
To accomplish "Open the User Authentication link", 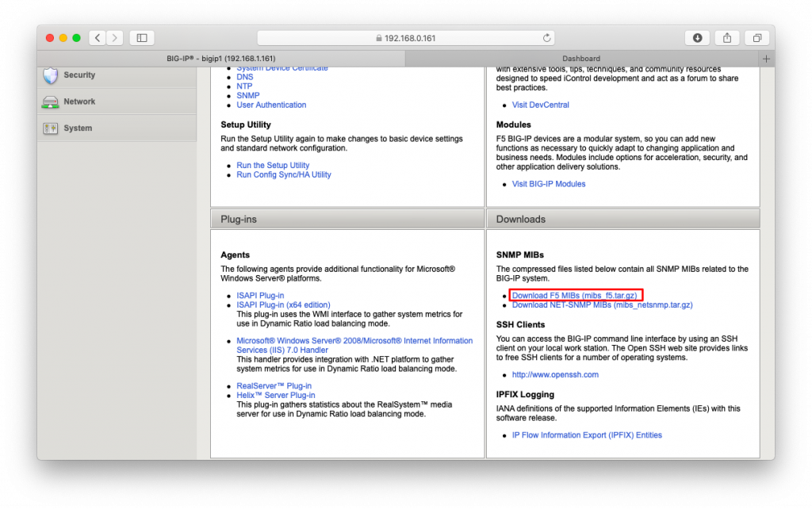I will [271, 105].
